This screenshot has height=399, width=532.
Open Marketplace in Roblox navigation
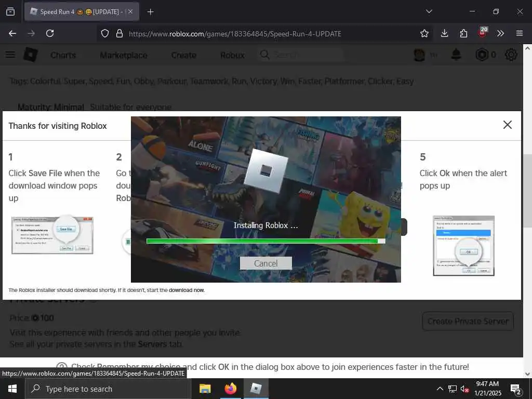pos(124,55)
